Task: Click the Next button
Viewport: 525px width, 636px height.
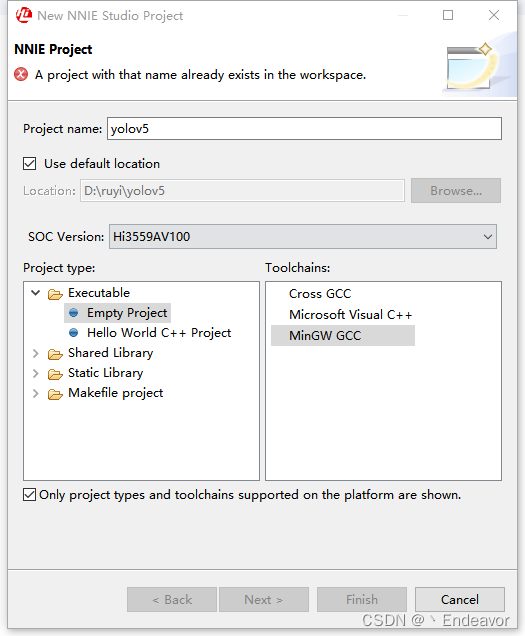Action: (264, 599)
